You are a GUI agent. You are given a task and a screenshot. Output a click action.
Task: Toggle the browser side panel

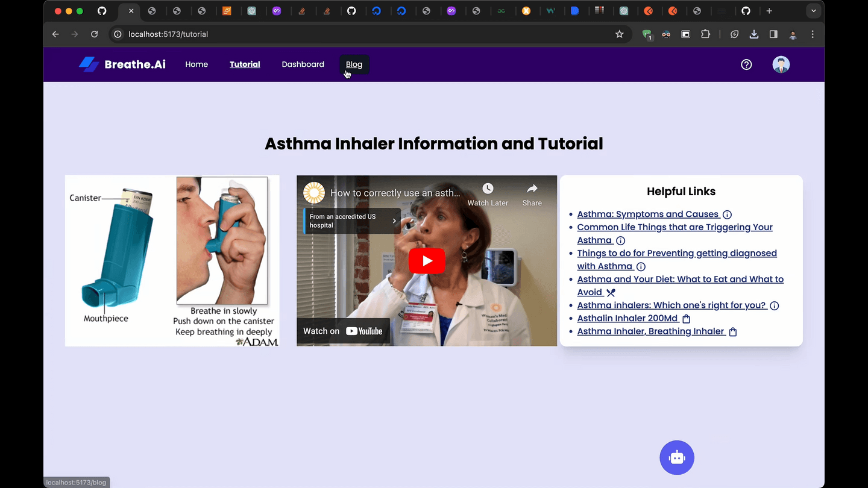(x=773, y=34)
